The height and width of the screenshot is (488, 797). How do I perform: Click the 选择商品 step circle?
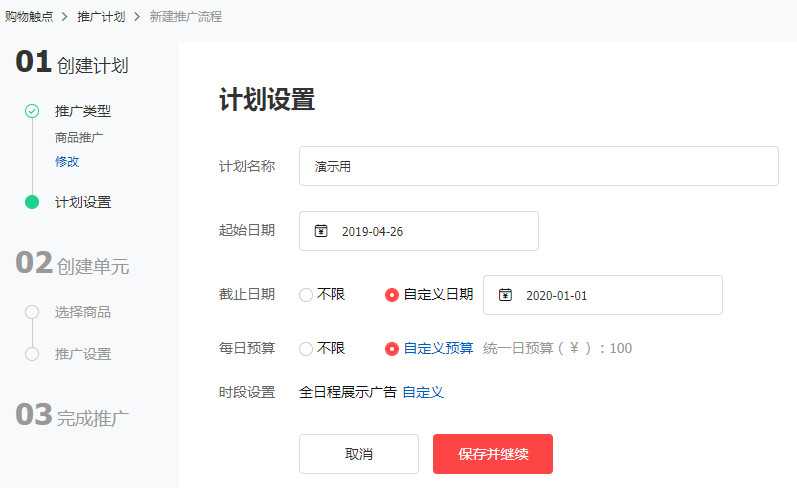pos(32,312)
